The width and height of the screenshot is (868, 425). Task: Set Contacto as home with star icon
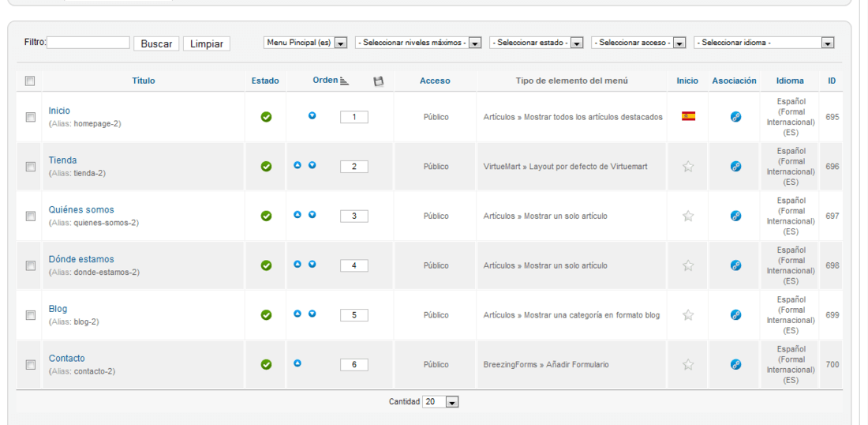pos(688,365)
